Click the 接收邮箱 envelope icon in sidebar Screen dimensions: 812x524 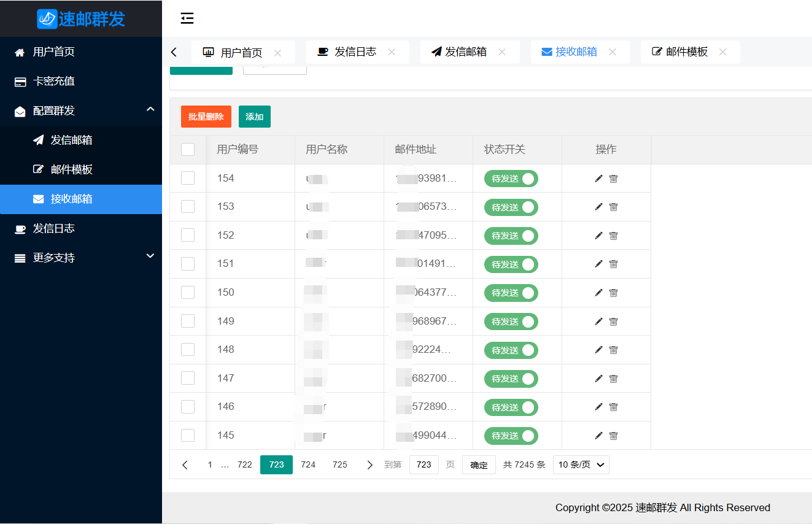click(x=38, y=199)
